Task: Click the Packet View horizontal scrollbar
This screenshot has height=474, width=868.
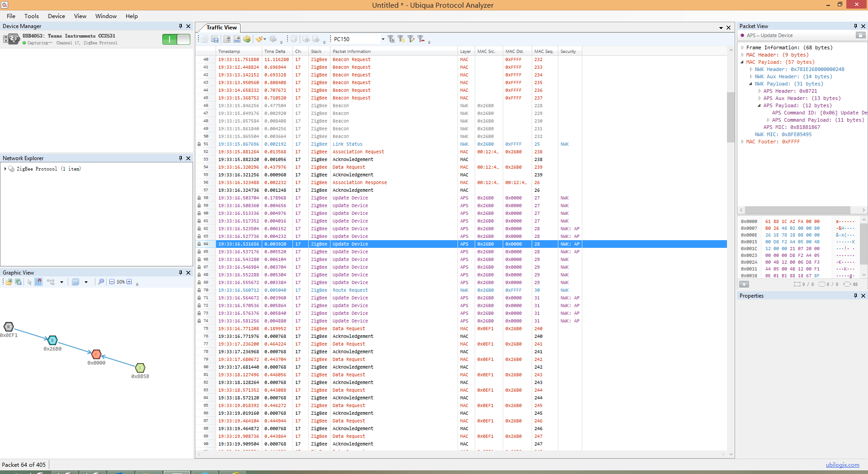Action: pyautogui.click(x=802, y=210)
